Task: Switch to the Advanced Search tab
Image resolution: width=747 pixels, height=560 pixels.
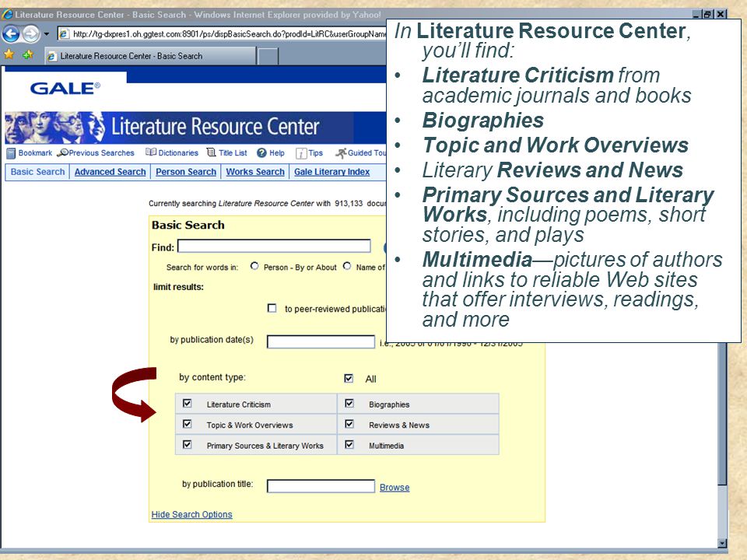Action: coord(110,172)
